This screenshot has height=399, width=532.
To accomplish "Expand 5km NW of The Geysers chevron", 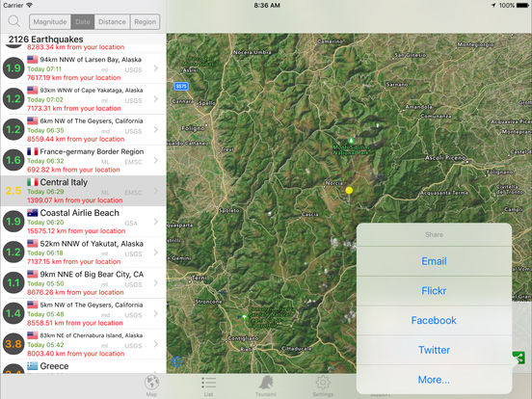I will coord(156,313).
